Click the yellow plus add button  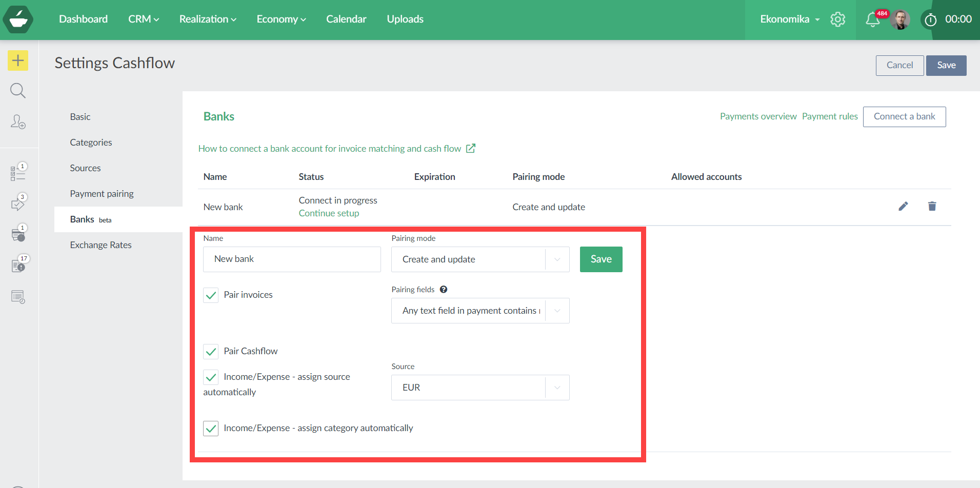[18, 60]
